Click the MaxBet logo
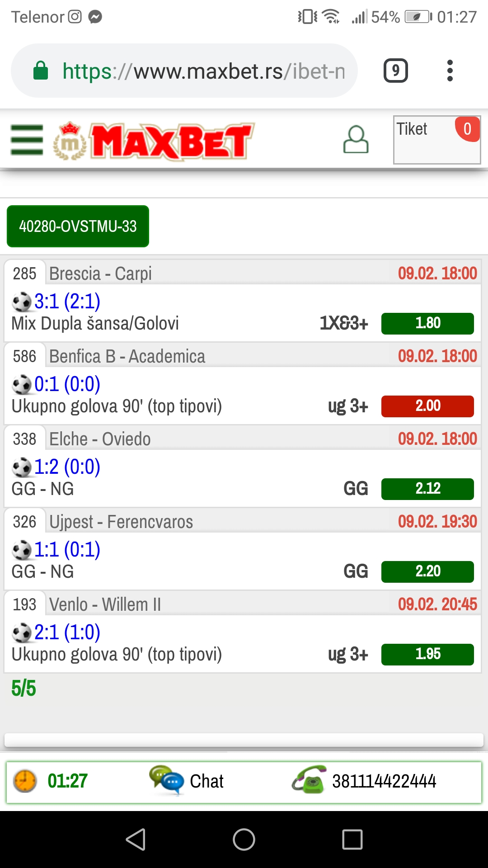This screenshot has height=868, width=488. click(154, 141)
